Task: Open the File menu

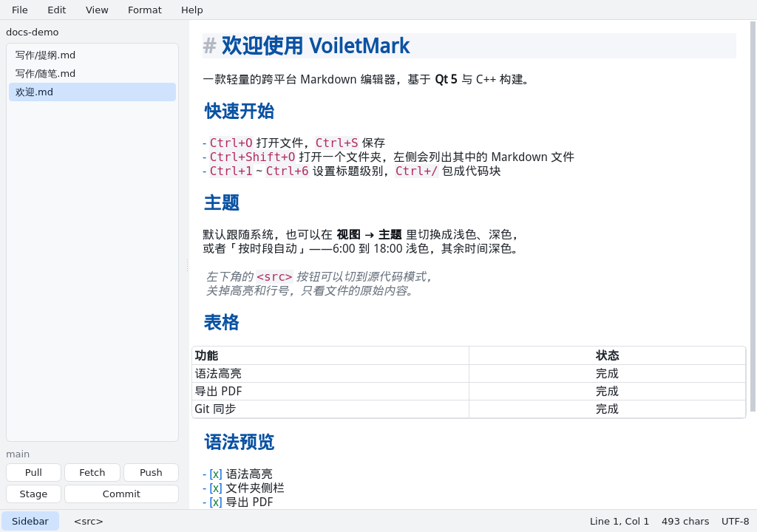Action: click(20, 10)
